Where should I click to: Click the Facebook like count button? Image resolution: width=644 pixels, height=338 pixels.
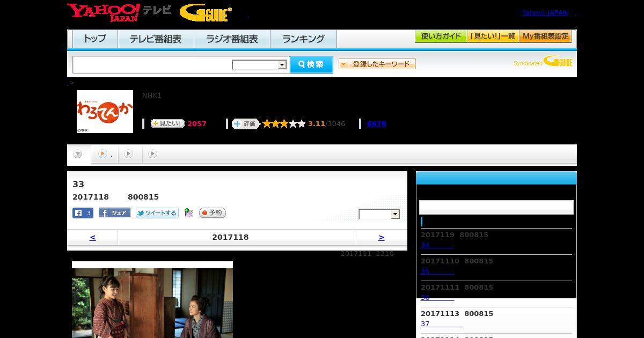click(x=83, y=213)
